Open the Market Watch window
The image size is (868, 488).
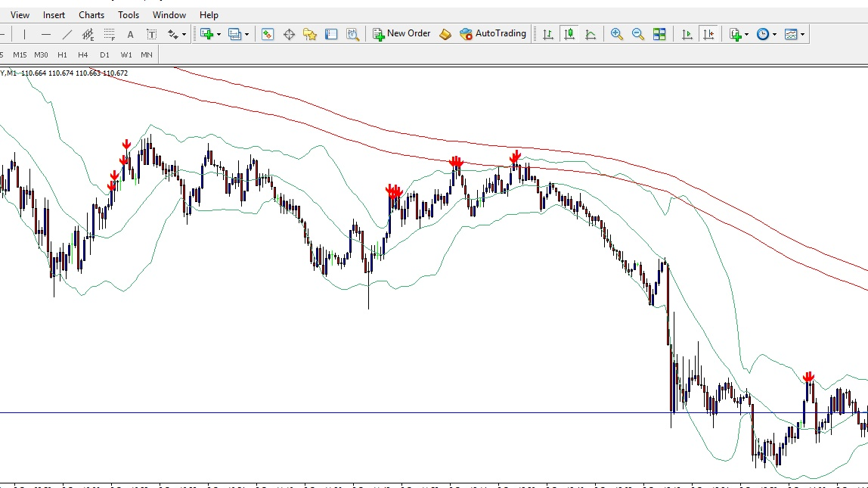[268, 34]
